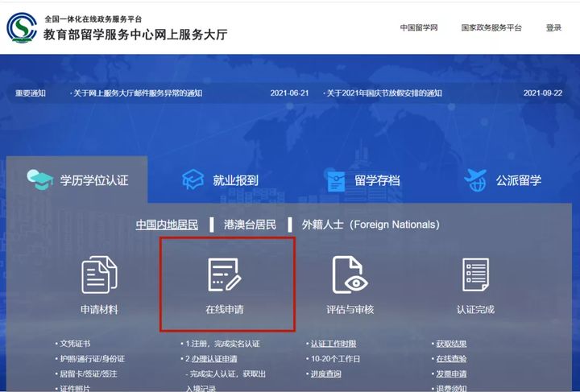This screenshot has width=580, height=392.
Task: Open the 国家政务服务平台 link
Action: point(491,27)
